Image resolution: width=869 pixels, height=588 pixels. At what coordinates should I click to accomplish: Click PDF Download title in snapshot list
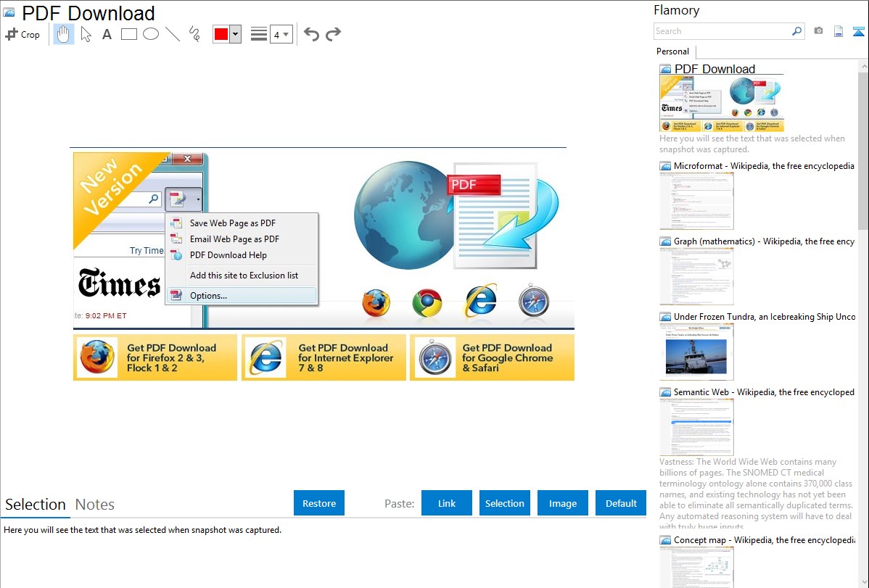(714, 69)
